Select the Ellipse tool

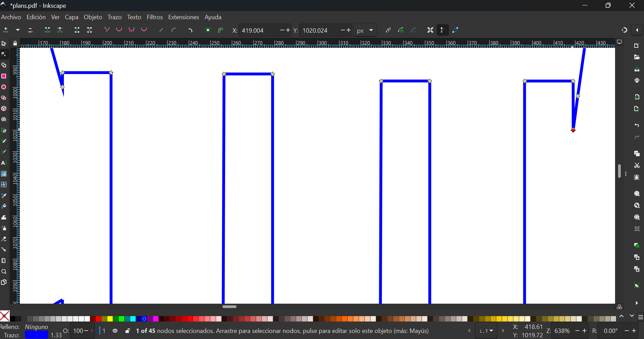tap(4, 87)
